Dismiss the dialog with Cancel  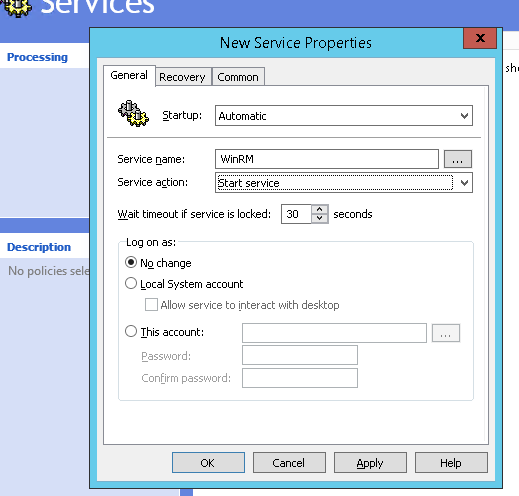(x=289, y=463)
